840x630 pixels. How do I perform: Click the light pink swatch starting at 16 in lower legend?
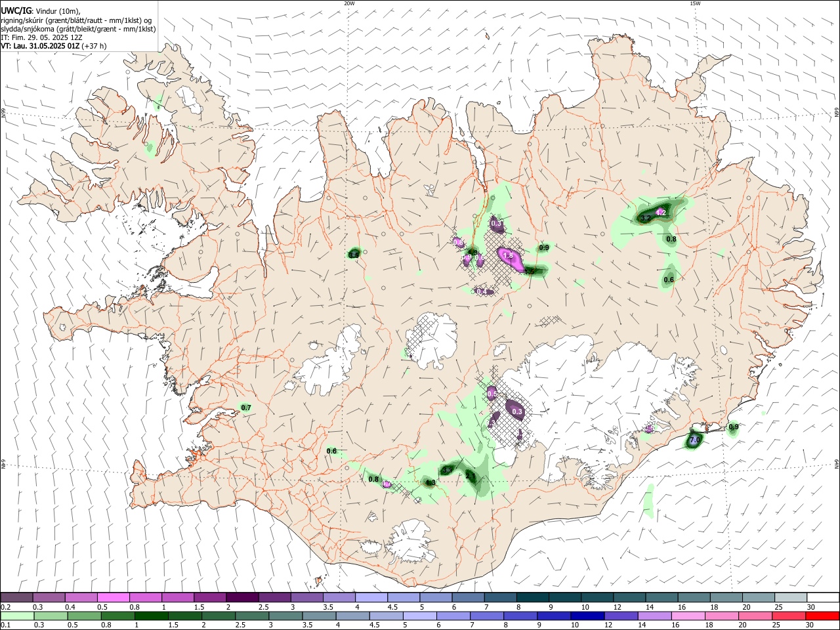click(x=688, y=616)
